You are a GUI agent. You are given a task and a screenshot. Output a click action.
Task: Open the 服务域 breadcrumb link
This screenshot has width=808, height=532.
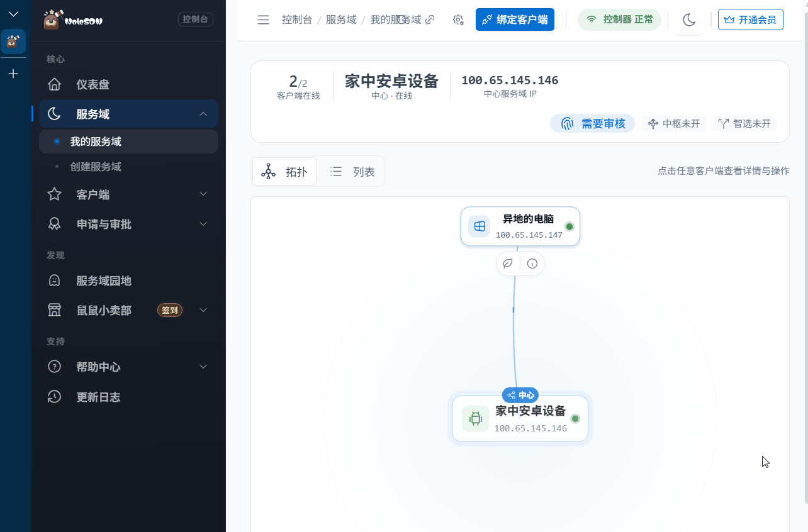tap(341, 19)
